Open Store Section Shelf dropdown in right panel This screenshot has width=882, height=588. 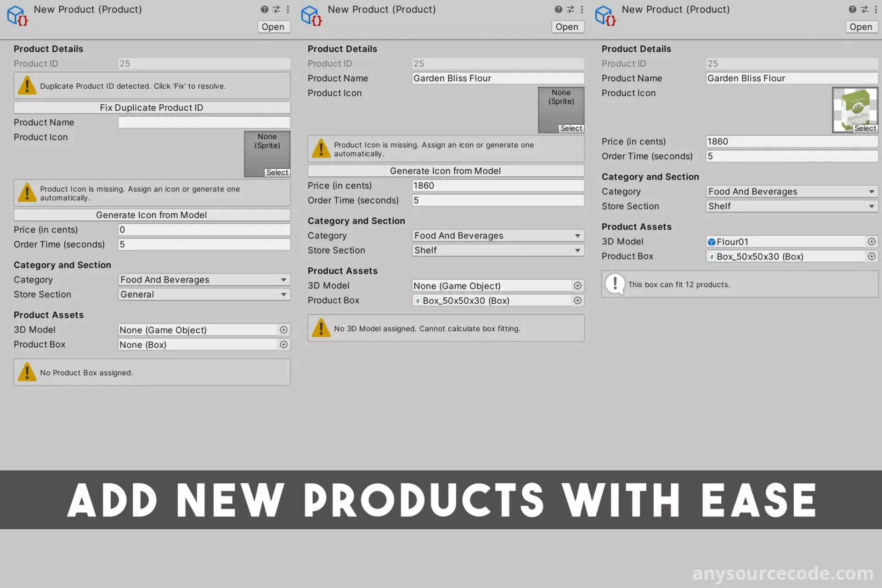click(792, 206)
